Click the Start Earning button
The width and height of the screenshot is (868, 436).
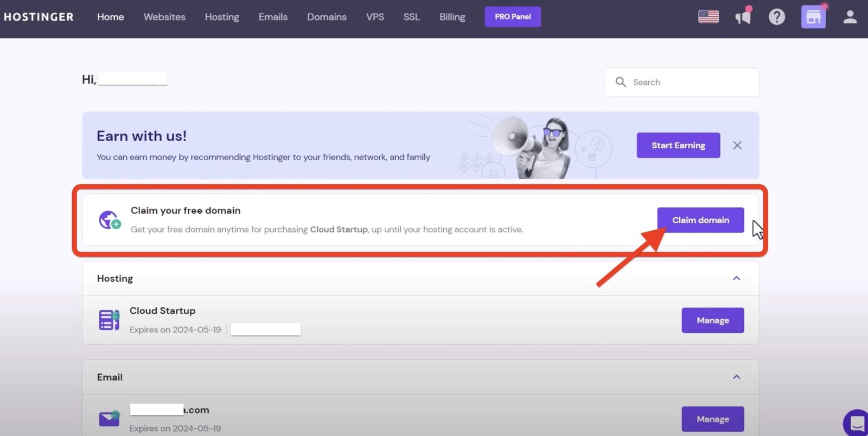(x=678, y=146)
